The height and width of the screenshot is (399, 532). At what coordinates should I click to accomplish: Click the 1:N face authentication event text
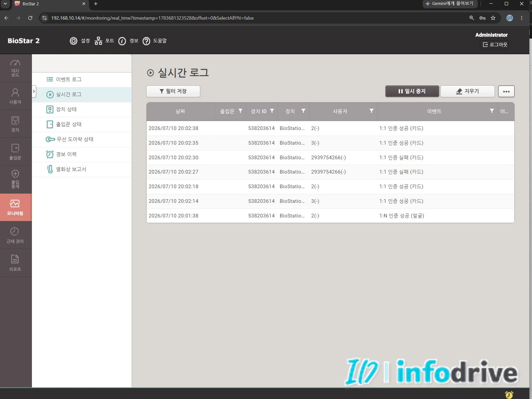point(402,216)
